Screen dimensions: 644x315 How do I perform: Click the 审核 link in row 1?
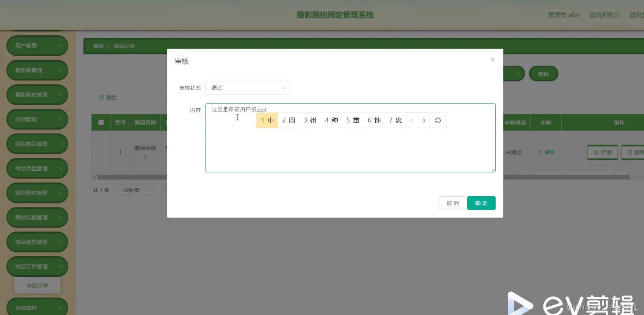coord(546,152)
